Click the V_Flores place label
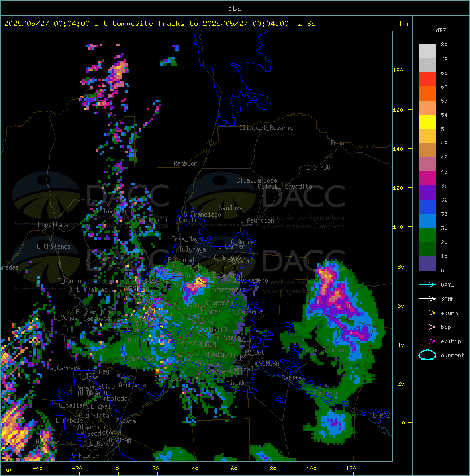Viewport: 470px width, 476px height. coord(85,456)
